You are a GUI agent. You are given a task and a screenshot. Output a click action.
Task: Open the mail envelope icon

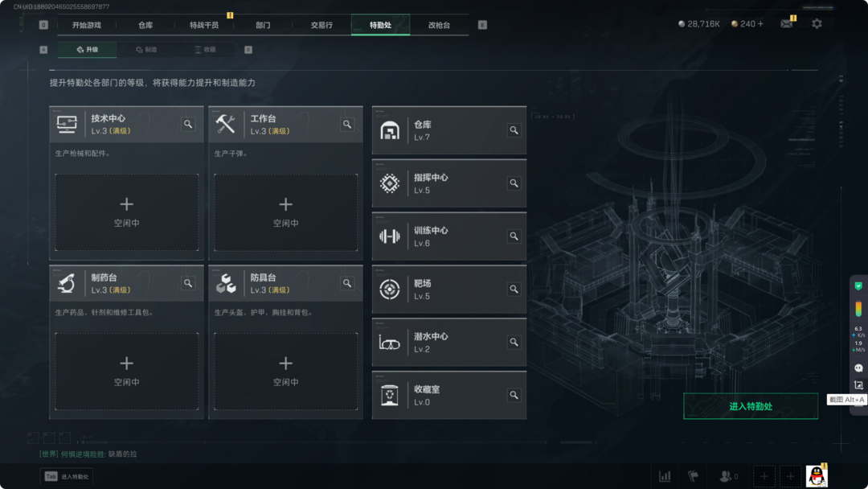[x=786, y=24]
